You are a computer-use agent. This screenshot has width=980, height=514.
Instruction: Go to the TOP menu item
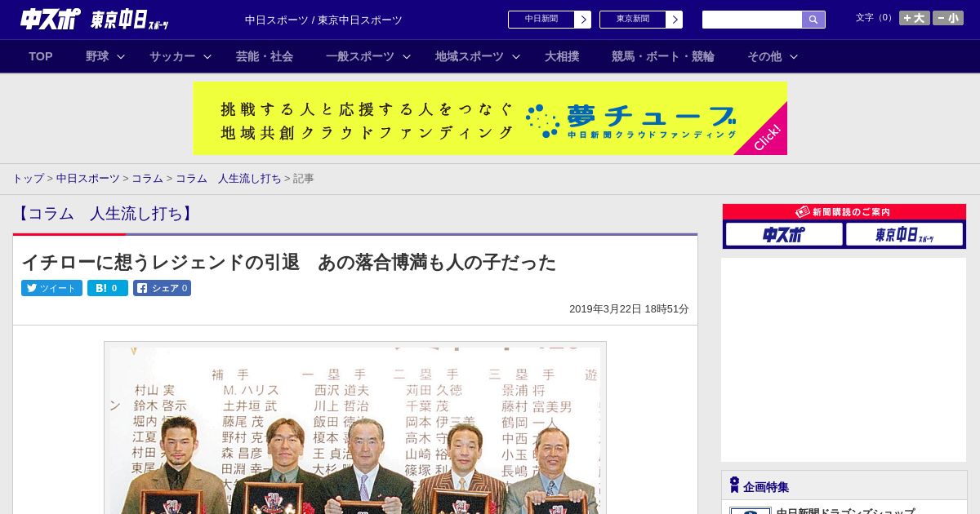pos(41,56)
